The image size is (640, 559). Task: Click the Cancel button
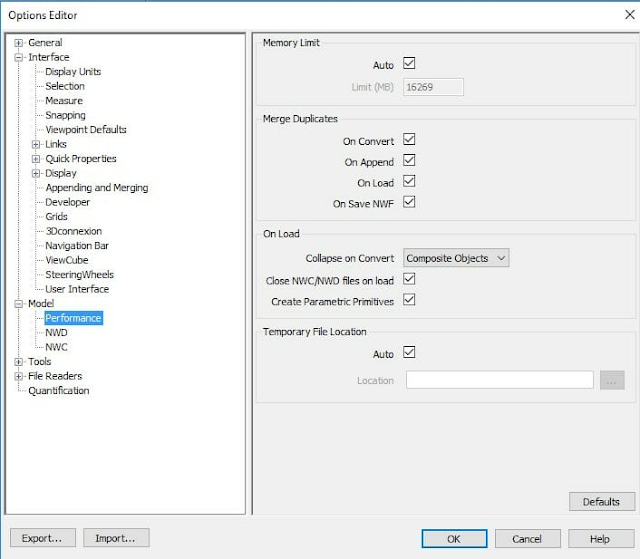coord(527,539)
